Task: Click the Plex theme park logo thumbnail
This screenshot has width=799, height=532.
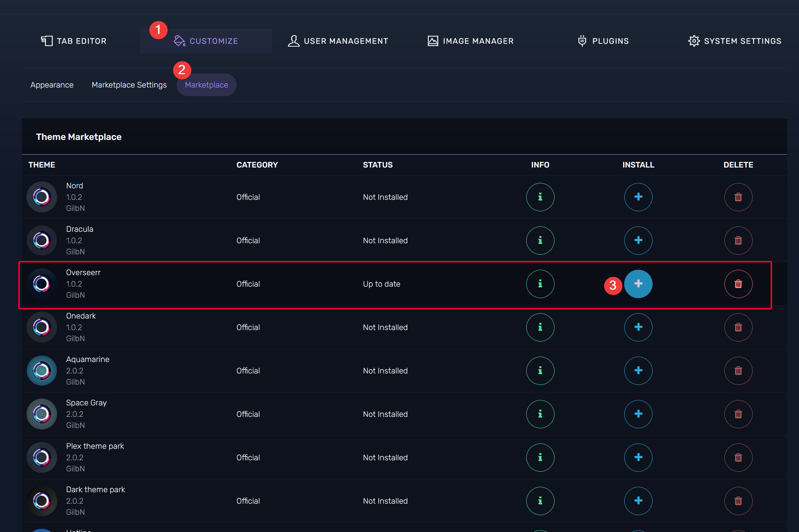Action: [x=42, y=457]
